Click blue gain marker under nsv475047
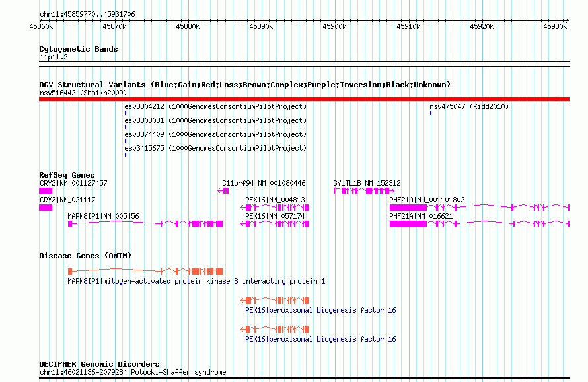The height and width of the screenshot is (382, 588). [x=431, y=113]
